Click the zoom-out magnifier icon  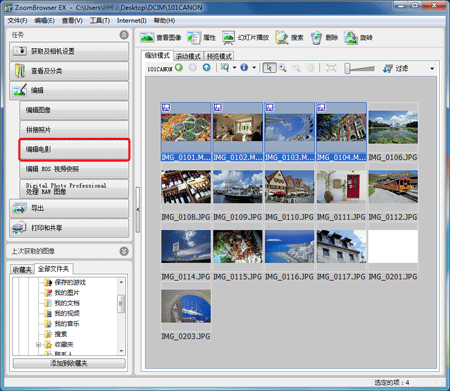[x=296, y=68]
